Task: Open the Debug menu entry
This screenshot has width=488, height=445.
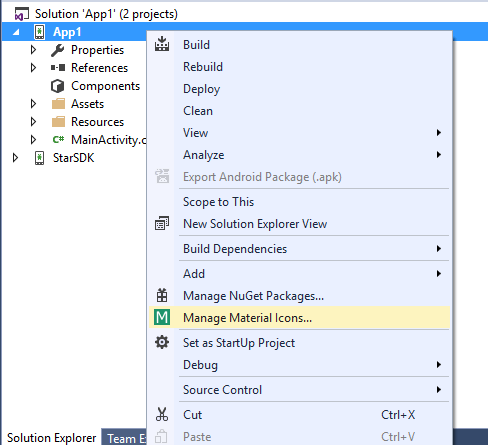Action: pyautogui.click(x=299, y=365)
